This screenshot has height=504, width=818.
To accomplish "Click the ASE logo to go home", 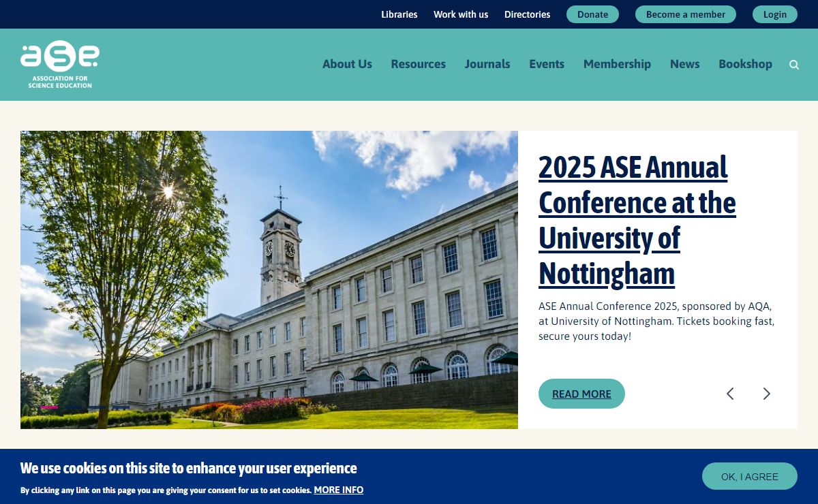I will click(60, 65).
